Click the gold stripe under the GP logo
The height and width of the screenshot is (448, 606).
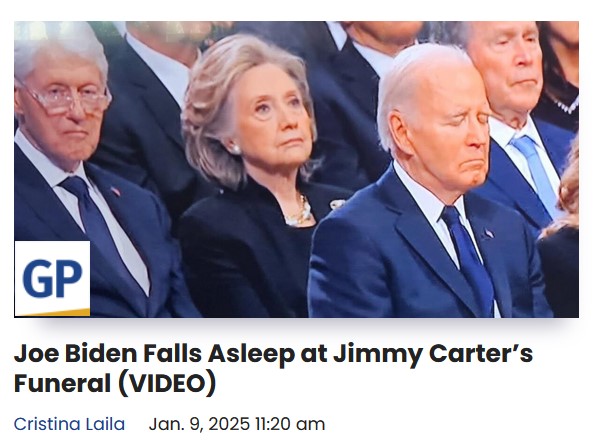click(x=52, y=312)
